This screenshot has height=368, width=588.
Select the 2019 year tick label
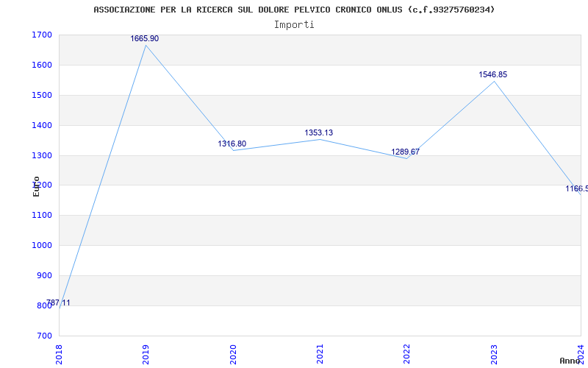click(146, 354)
